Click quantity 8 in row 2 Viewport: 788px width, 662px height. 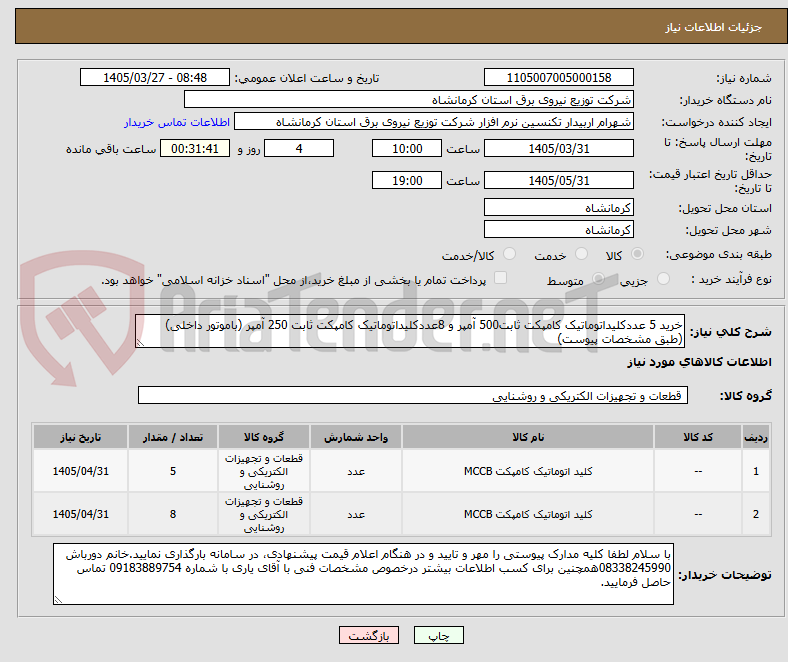[x=173, y=514]
